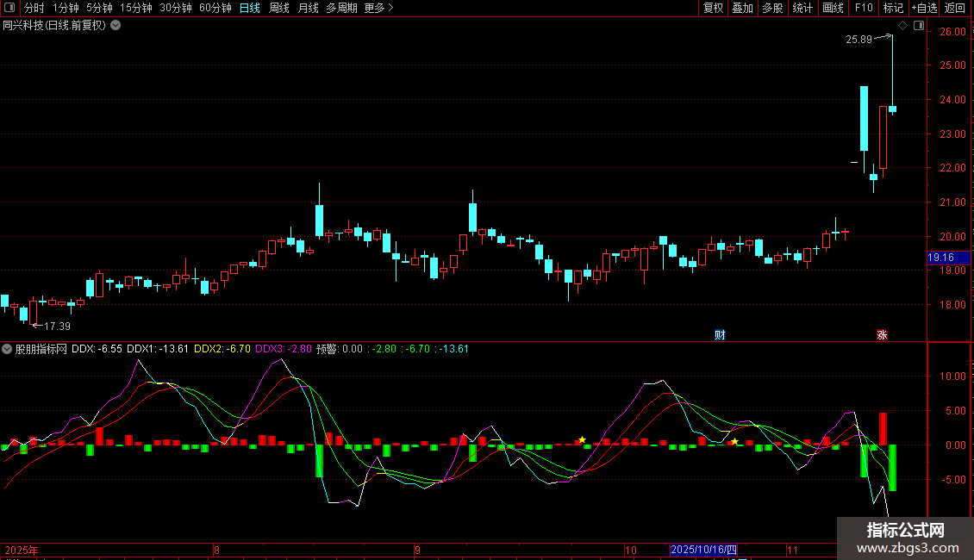Click the 25.89 high price label
974x560 pixels.
[859, 39]
